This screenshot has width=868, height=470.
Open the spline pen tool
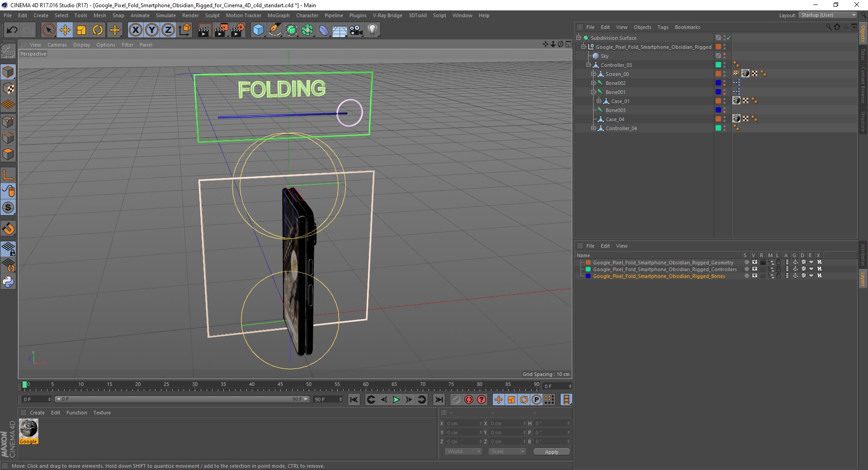(274, 30)
